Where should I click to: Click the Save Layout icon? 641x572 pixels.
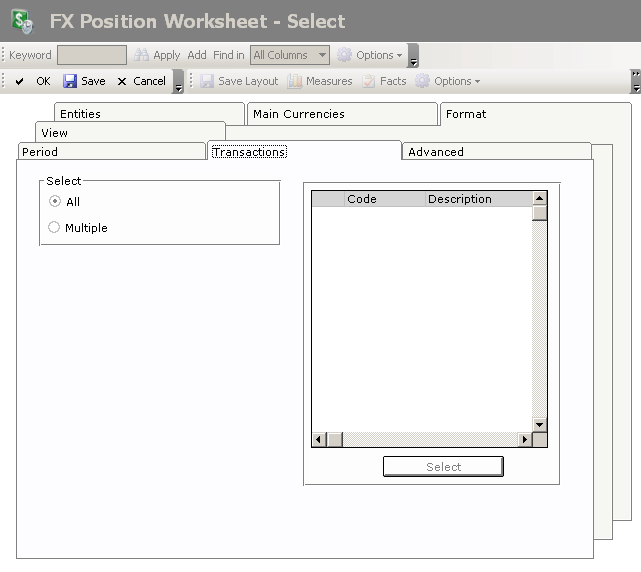[x=207, y=82]
